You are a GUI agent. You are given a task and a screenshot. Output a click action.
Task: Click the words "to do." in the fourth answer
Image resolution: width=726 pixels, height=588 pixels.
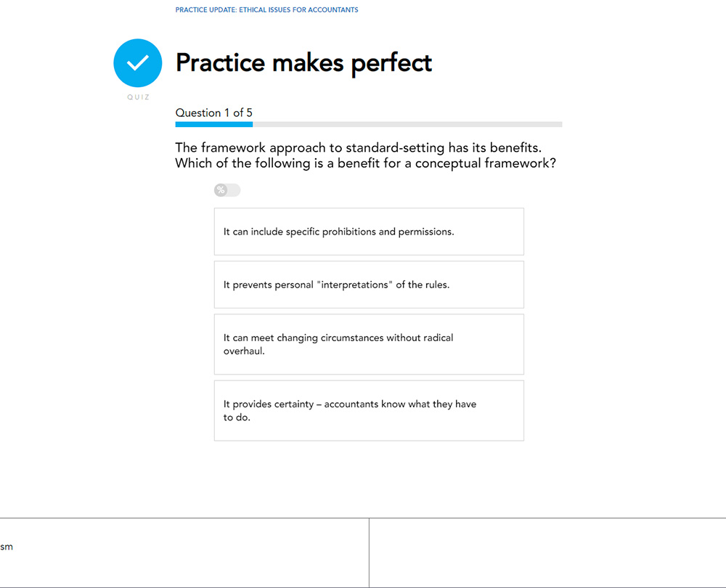click(237, 417)
